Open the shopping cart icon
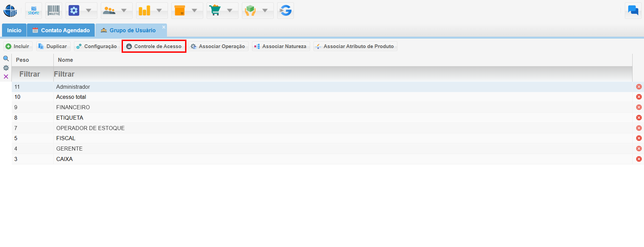The height and width of the screenshot is (247, 644). point(215,11)
